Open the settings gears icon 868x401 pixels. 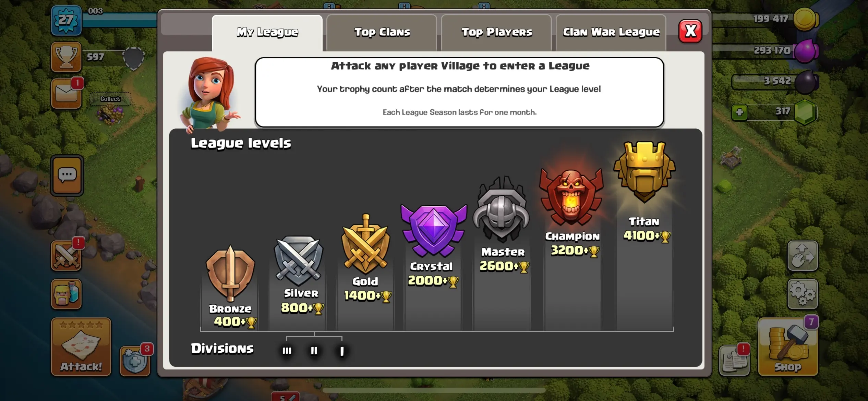pyautogui.click(x=803, y=294)
